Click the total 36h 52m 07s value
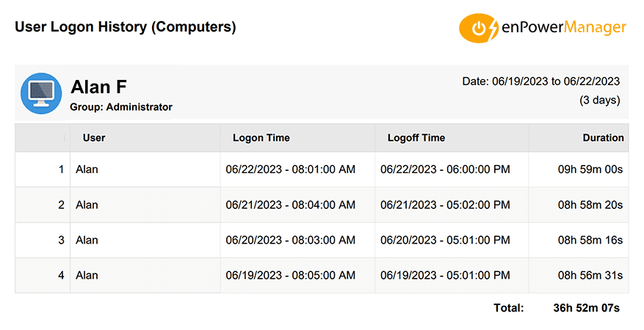 (x=586, y=308)
